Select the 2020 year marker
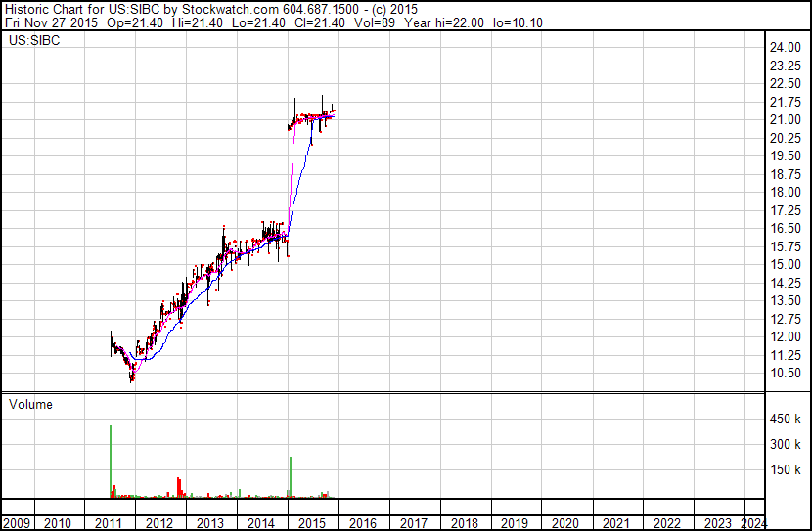 (566, 523)
